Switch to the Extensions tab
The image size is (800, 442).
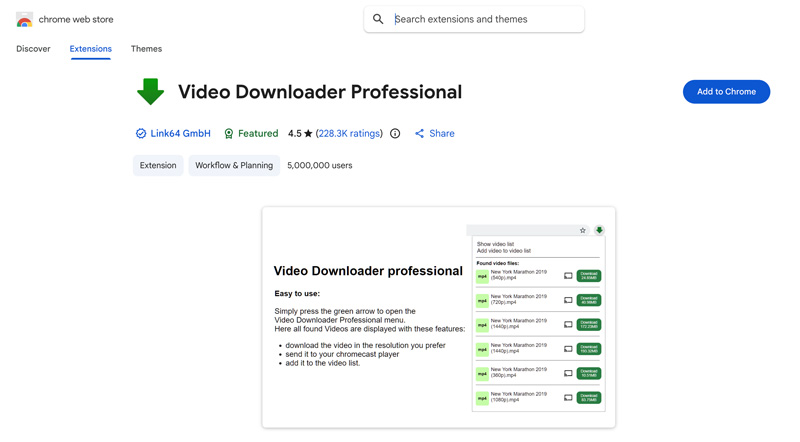point(91,49)
